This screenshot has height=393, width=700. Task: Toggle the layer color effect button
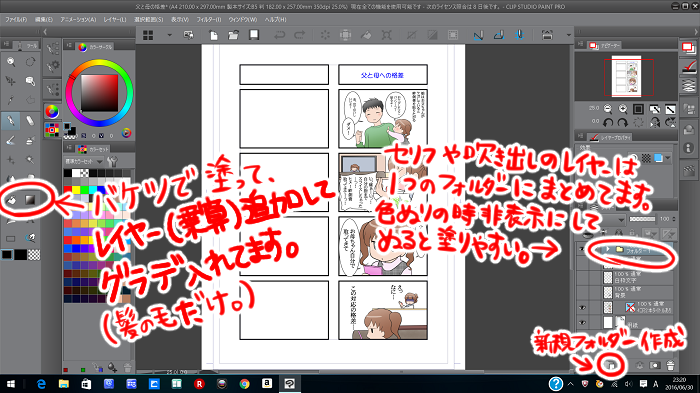[658, 158]
